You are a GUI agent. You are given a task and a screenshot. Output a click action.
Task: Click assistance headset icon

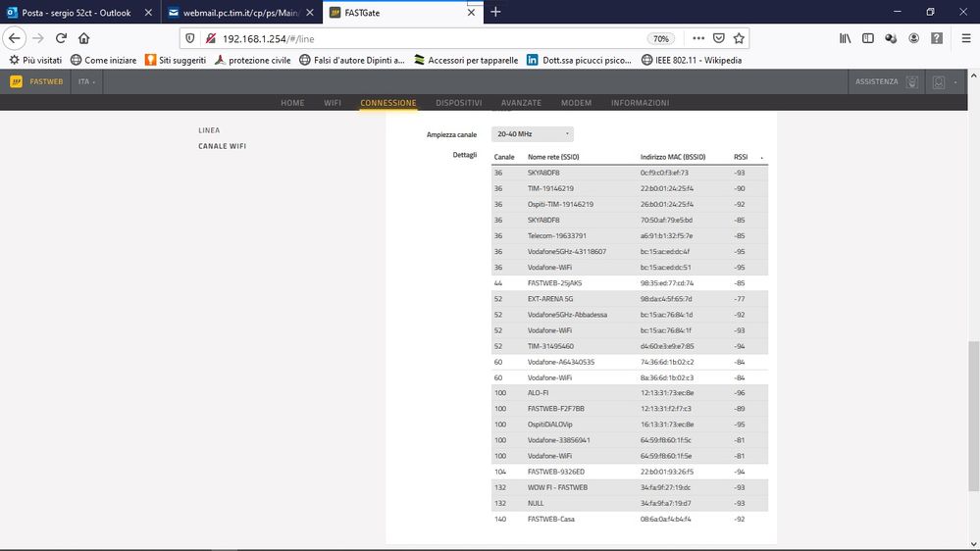[x=912, y=81]
